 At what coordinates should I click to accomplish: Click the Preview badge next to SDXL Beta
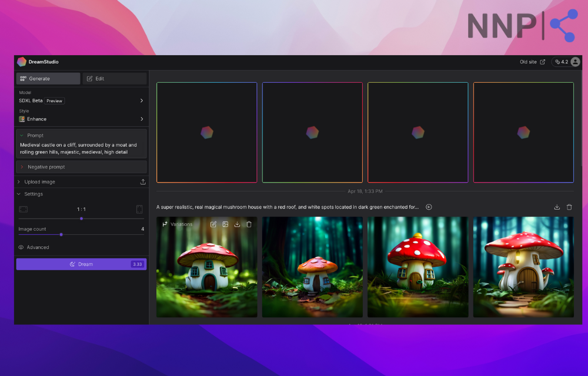click(54, 100)
